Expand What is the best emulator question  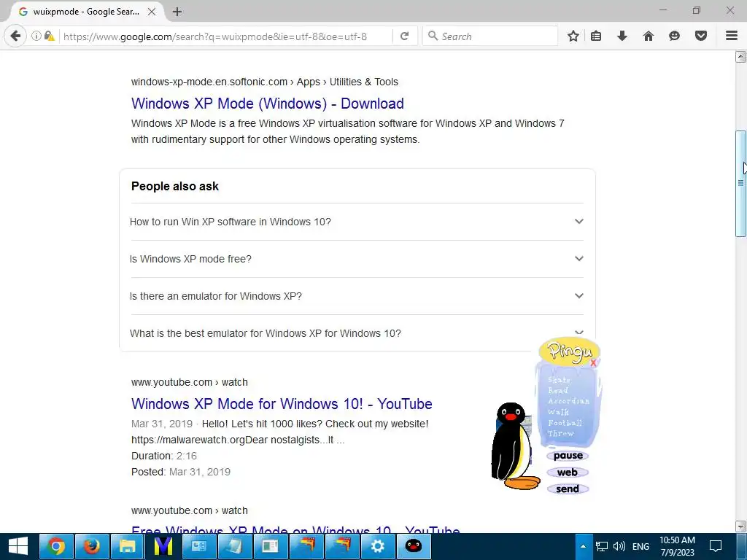[357, 332]
